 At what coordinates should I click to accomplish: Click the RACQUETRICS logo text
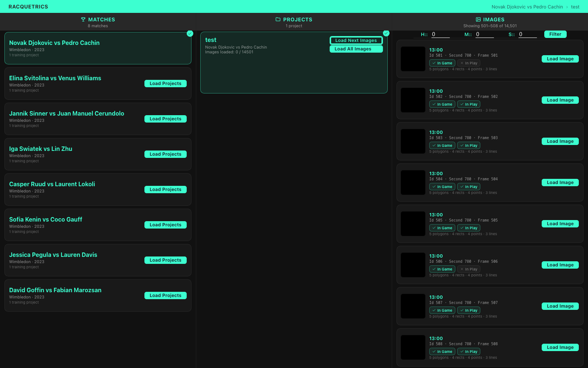[x=28, y=7]
